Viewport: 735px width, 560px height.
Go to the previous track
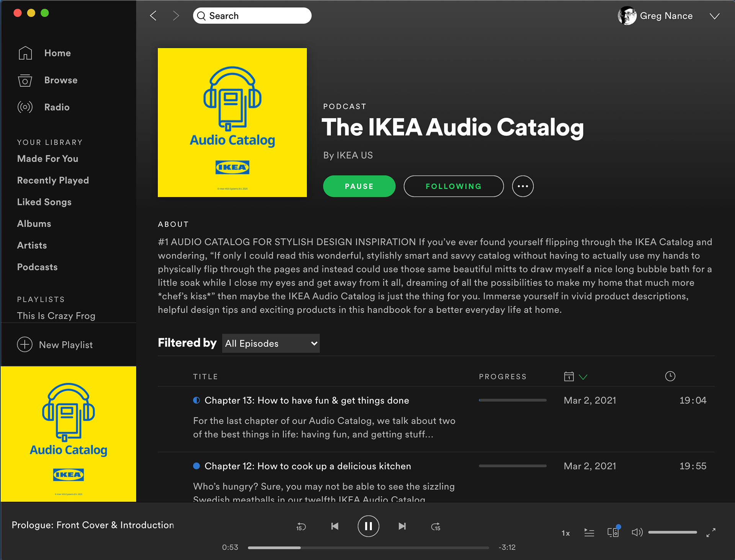tap(335, 526)
